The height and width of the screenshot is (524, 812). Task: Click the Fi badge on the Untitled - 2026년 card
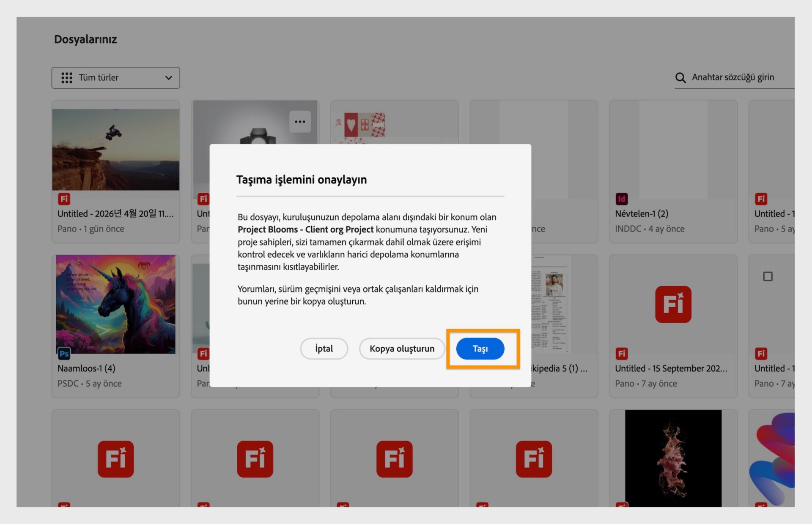pyautogui.click(x=64, y=199)
